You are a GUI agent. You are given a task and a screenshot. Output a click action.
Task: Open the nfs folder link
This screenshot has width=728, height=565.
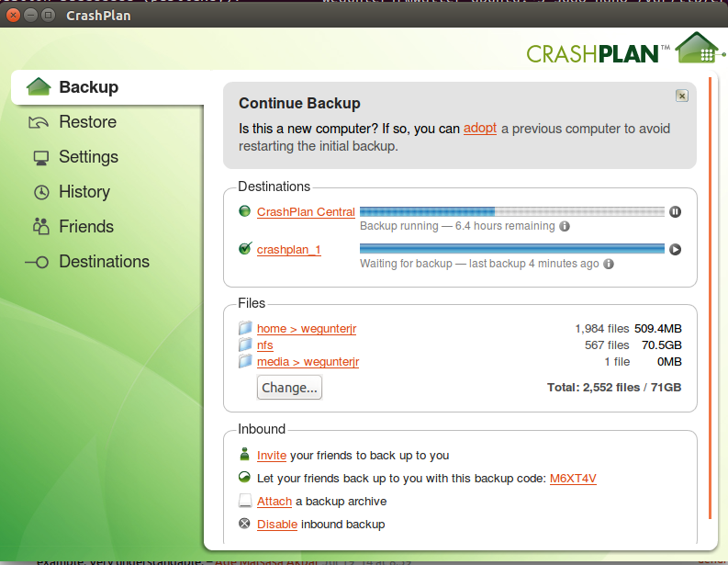pyautogui.click(x=265, y=345)
